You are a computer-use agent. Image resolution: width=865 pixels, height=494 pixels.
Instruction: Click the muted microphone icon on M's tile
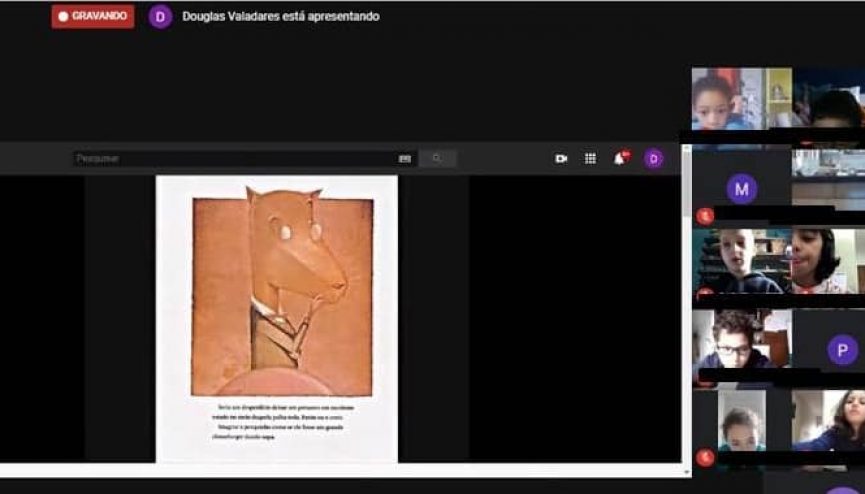click(704, 216)
